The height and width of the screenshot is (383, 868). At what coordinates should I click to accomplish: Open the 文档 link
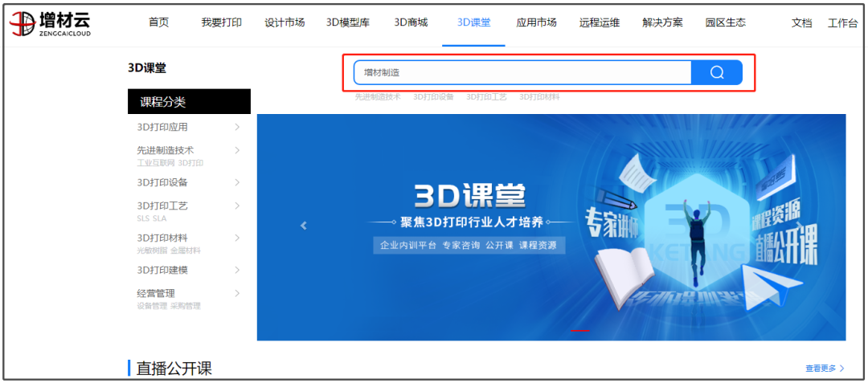[801, 23]
